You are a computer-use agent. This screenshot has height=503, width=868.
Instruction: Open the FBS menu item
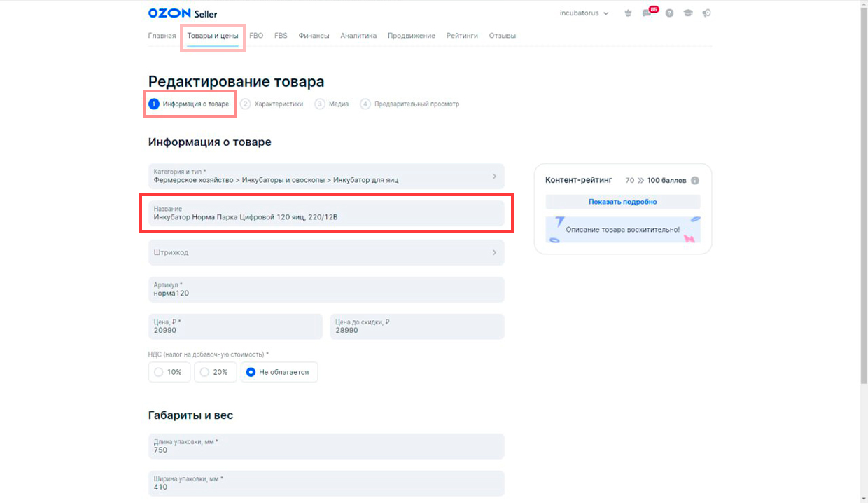(281, 36)
